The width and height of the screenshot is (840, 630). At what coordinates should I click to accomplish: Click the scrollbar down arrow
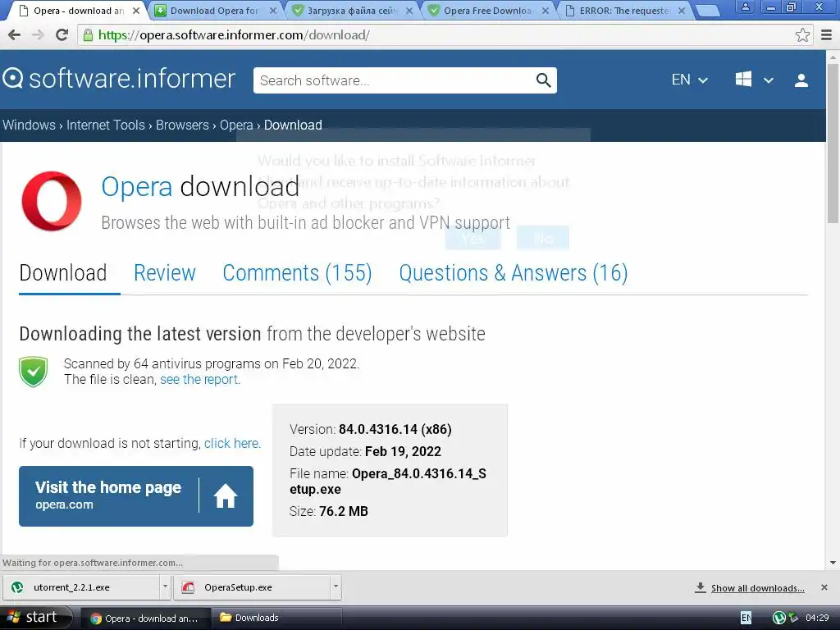(x=833, y=563)
